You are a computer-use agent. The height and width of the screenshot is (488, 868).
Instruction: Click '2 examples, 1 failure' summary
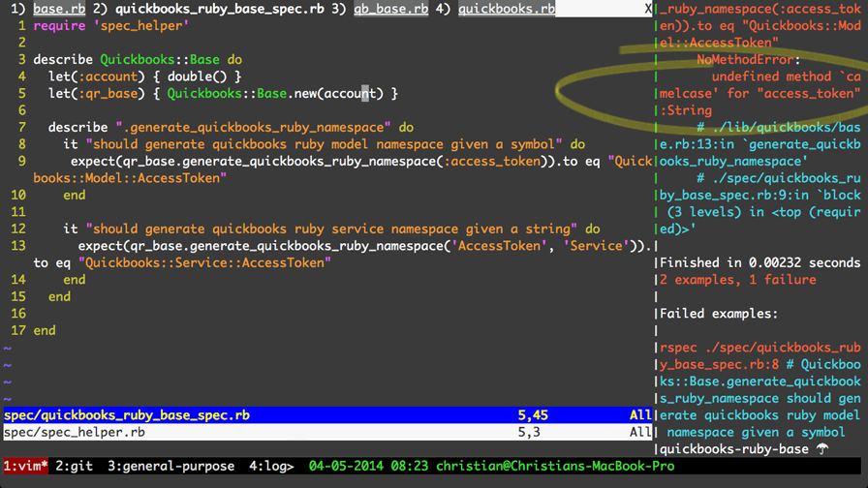coord(737,280)
